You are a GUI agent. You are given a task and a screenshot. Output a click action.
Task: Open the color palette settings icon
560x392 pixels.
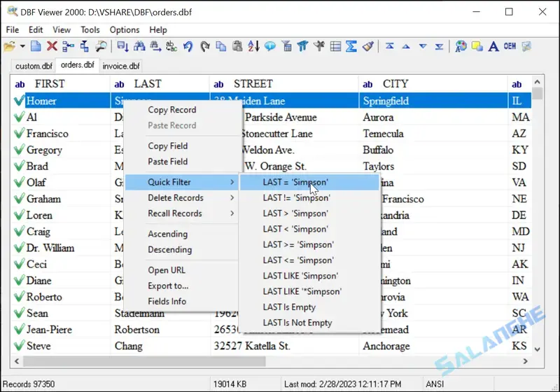pyautogui.click(x=461, y=46)
